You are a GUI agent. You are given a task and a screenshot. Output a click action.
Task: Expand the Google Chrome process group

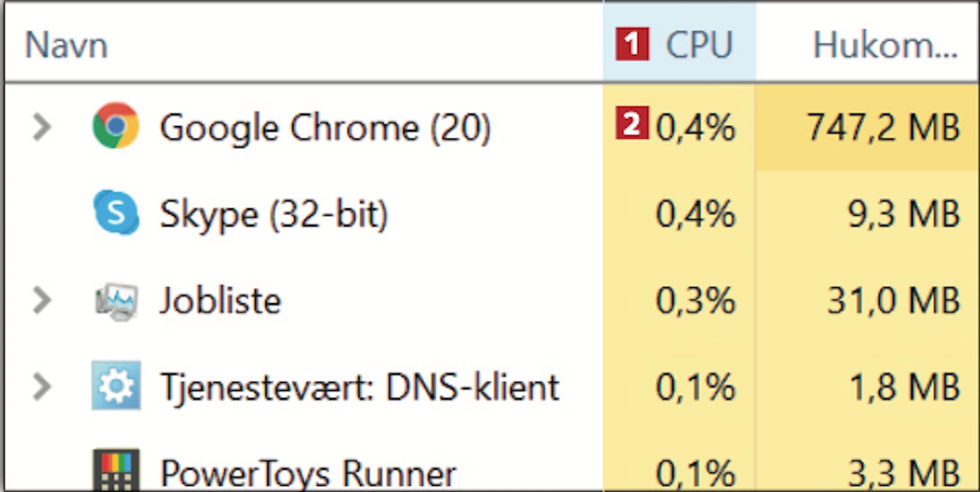point(42,127)
